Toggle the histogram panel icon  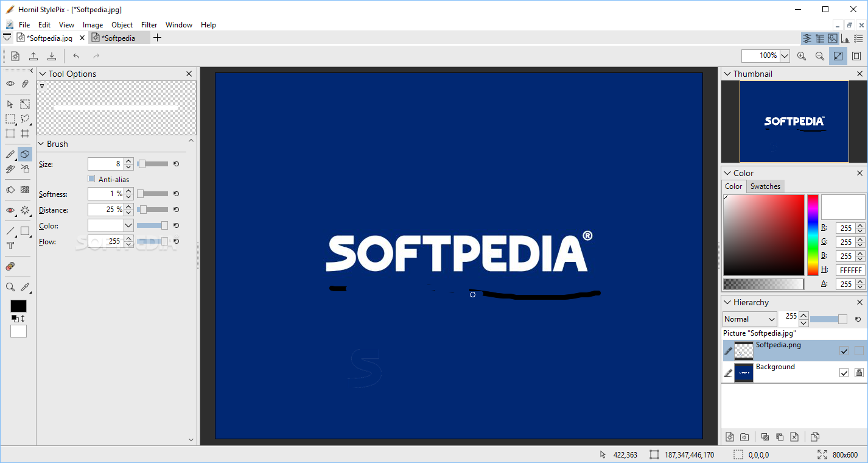pyautogui.click(x=845, y=38)
